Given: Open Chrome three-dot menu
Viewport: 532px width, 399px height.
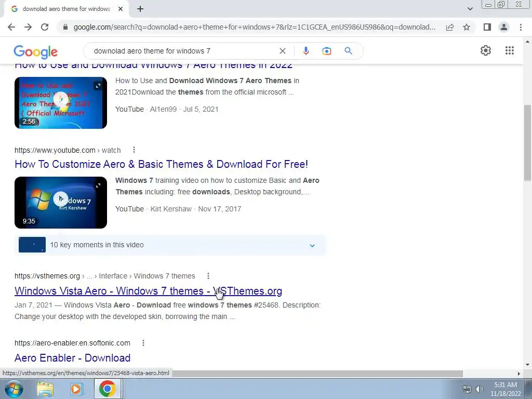Looking at the screenshot, I should (x=521, y=27).
